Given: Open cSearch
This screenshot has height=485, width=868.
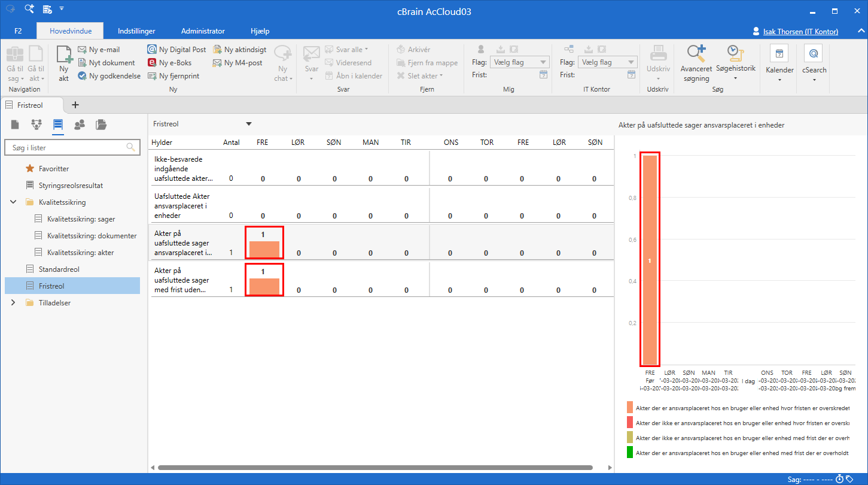Looking at the screenshot, I should [x=814, y=60].
